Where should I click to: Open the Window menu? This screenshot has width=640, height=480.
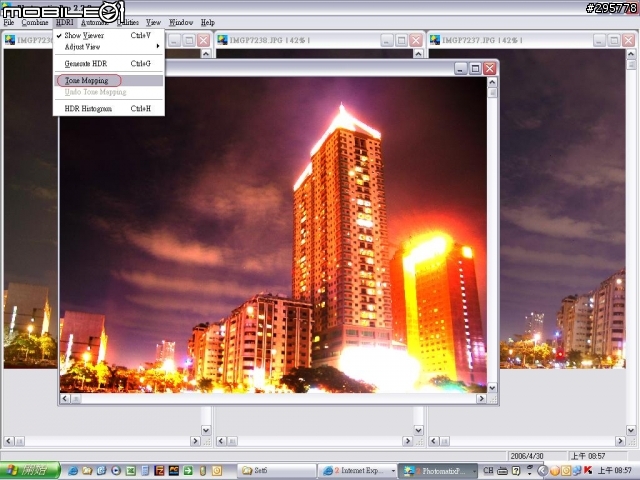click(x=181, y=22)
